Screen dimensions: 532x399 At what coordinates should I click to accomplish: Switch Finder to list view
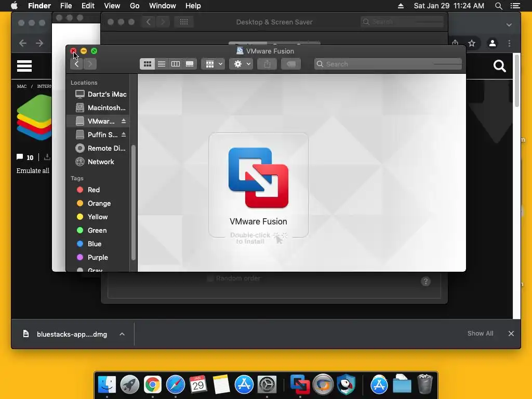(162, 64)
